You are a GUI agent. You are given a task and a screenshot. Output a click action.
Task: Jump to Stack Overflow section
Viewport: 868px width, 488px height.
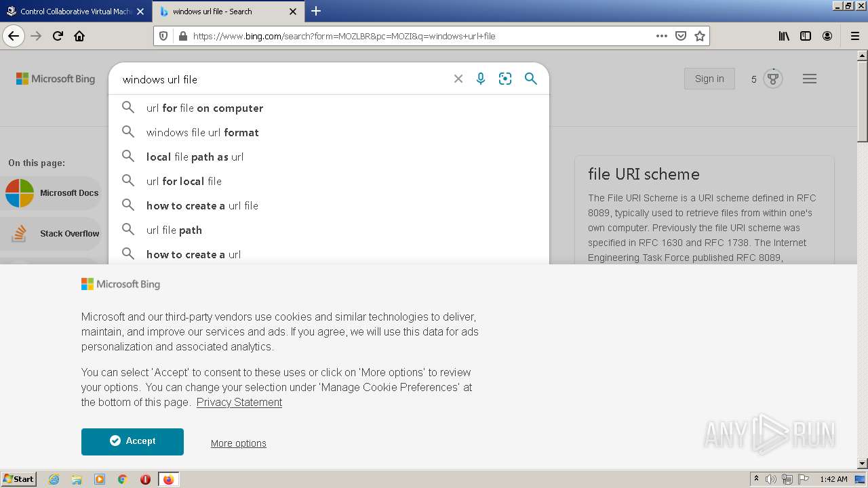coord(52,234)
